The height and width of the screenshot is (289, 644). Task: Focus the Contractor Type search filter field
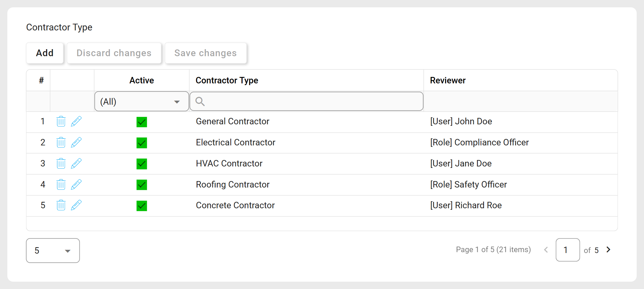306,102
